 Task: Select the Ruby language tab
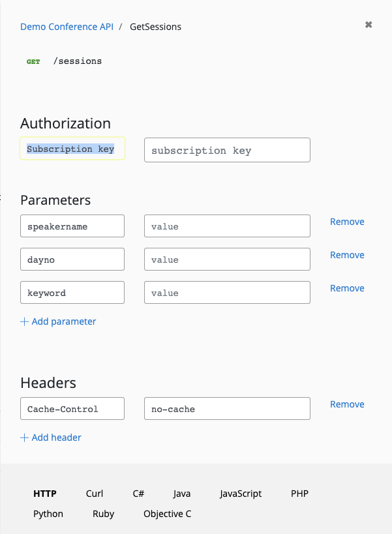click(103, 514)
